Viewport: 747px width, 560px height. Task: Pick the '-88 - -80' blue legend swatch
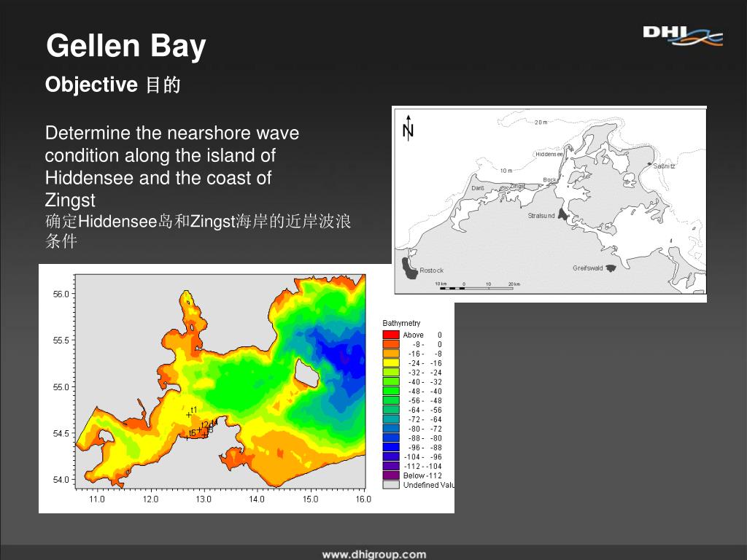pos(391,438)
